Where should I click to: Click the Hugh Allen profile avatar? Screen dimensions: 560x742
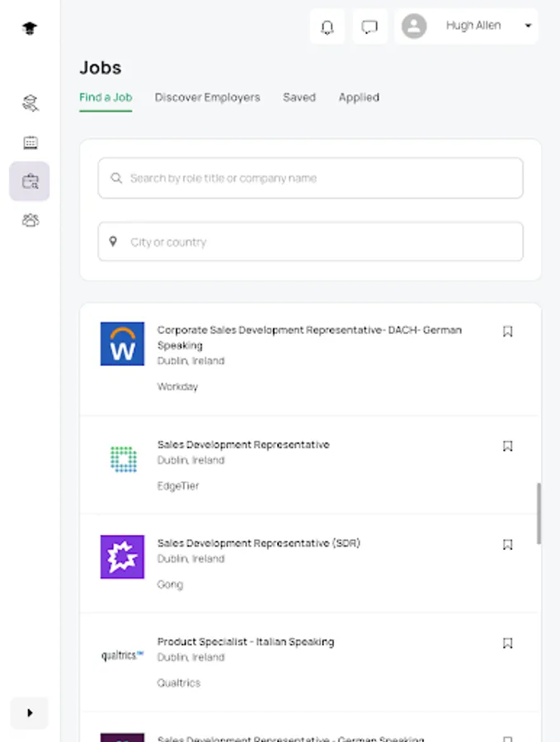[414, 26]
